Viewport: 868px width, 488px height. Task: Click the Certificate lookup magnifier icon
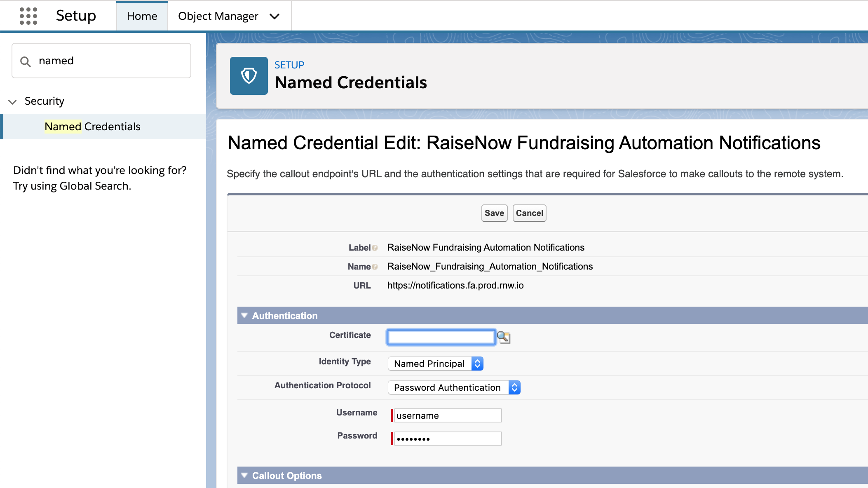pos(504,337)
